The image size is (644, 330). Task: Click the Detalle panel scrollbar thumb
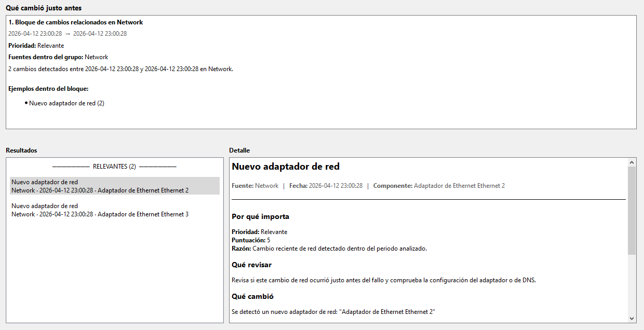coord(632,211)
